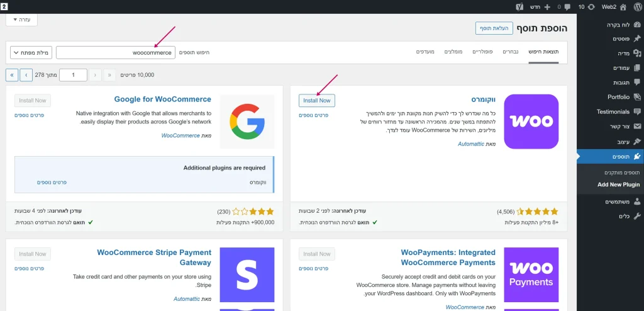The width and height of the screenshot is (644, 311).
Task: Install Now for the ווקומרס plugin
Action: click(x=317, y=100)
